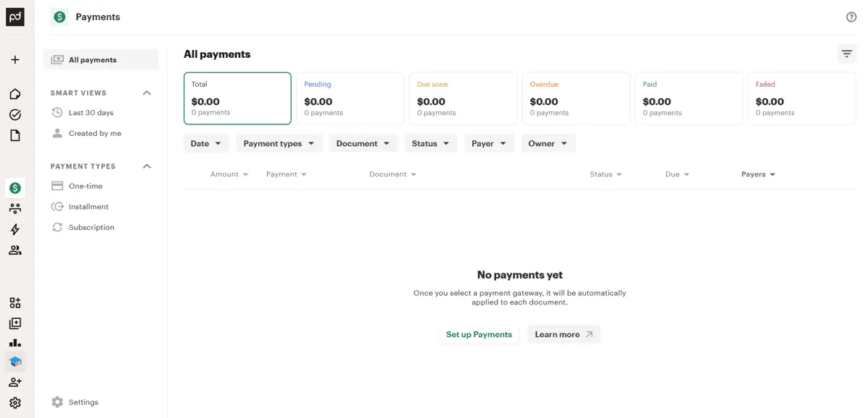Select the Failed summary card
Image resolution: width=868 pixels, height=418 pixels.
pyautogui.click(x=801, y=98)
